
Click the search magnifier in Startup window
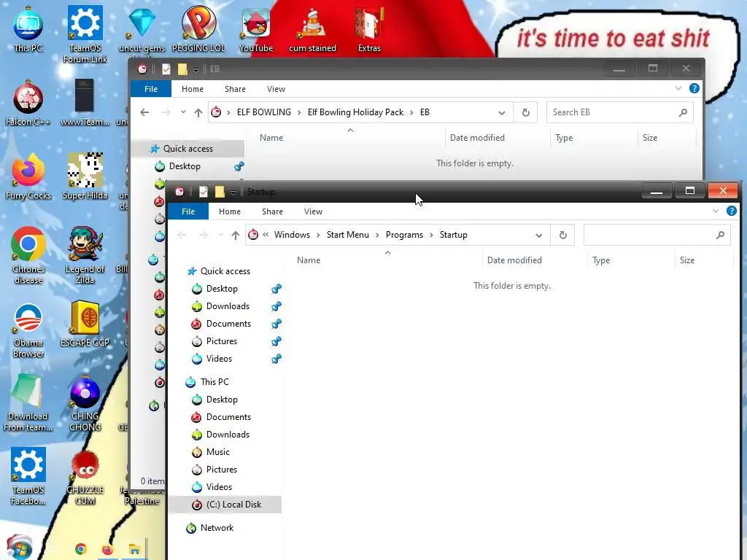tap(720, 235)
